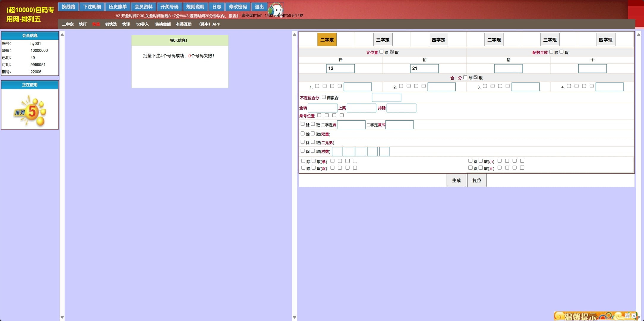Restore the 温馨提示 popup window

coord(627,316)
